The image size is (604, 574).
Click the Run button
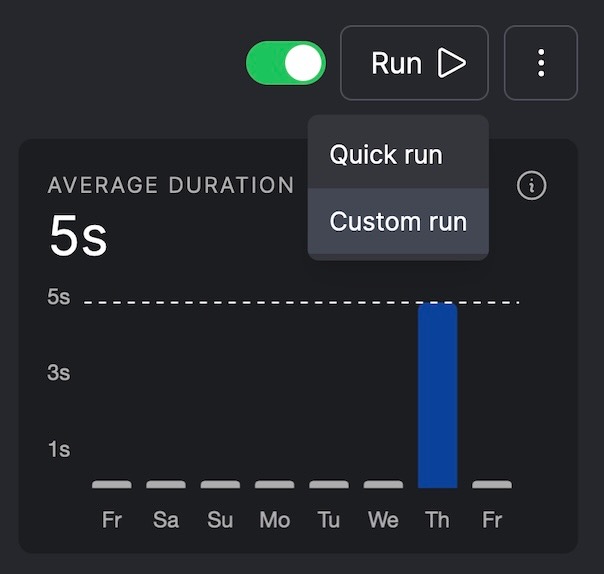[414, 63]
